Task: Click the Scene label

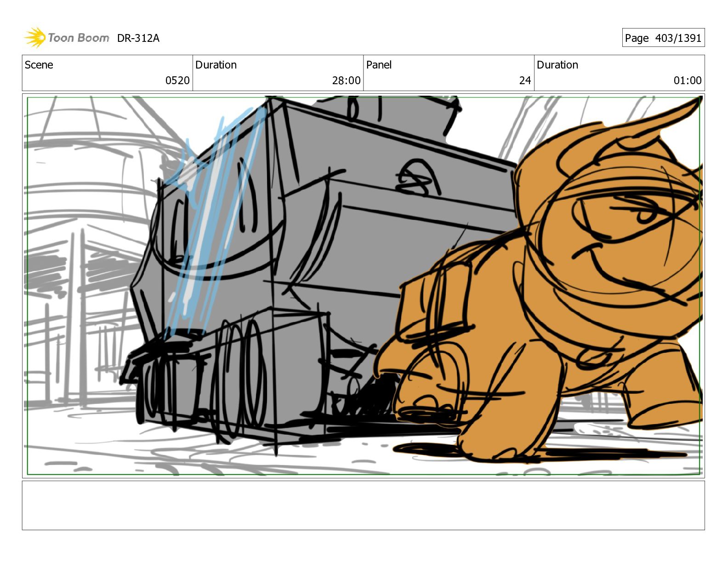Action: 39,65
